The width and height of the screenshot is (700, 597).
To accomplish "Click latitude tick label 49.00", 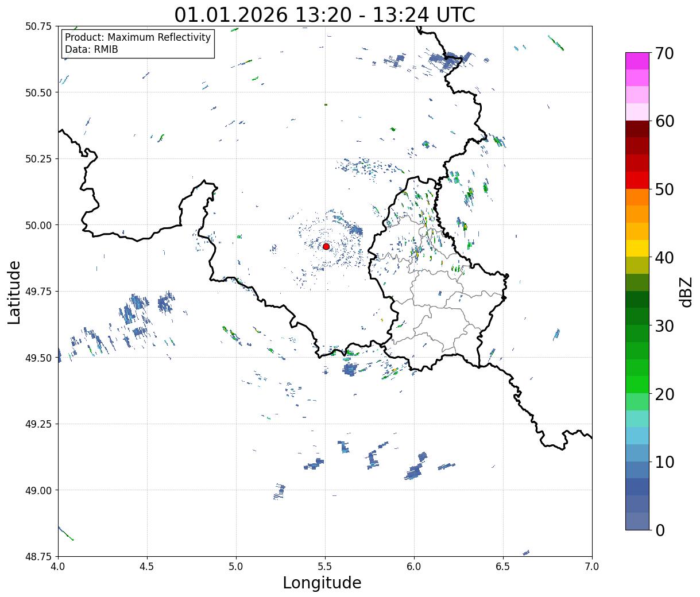I will 38,490.
